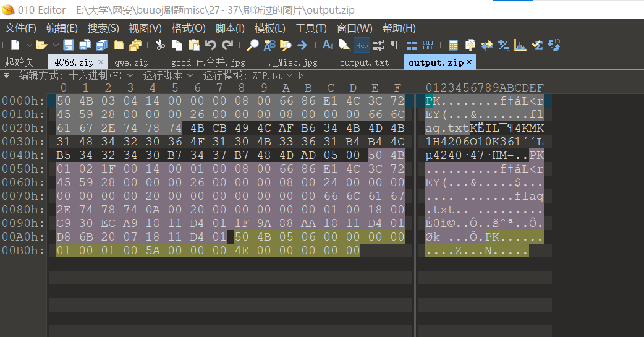The height and width of the screenshot is (337, 644).
Task: Open the Replace tool icon
Action: click(269, 45)
